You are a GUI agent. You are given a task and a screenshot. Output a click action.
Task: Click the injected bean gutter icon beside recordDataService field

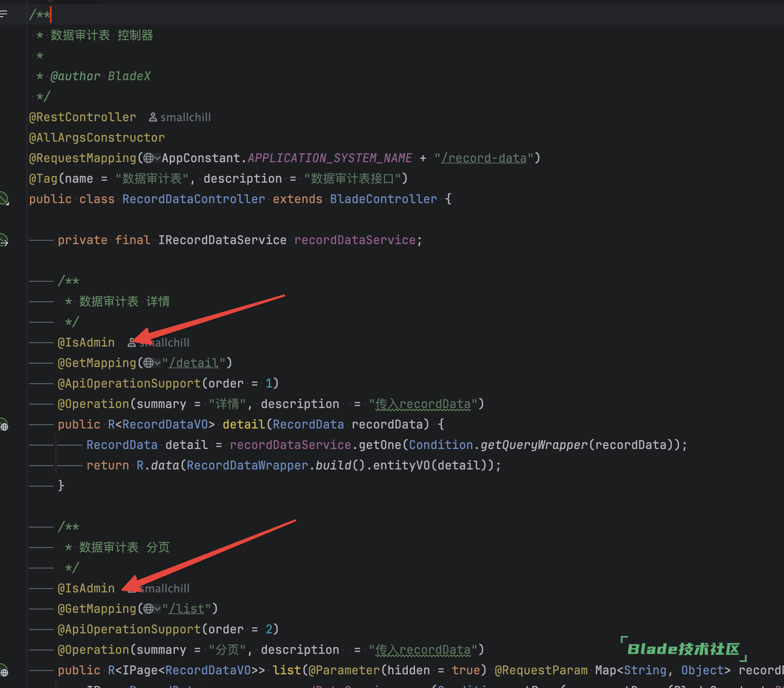click(4, 240)
